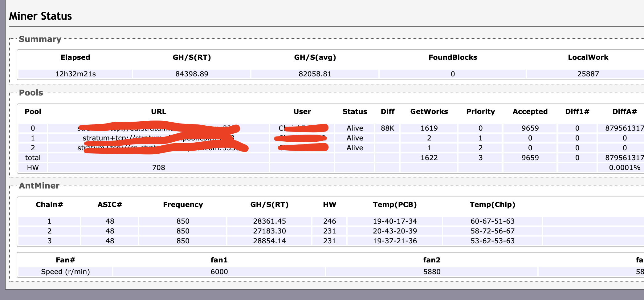
Task: Select the HW error count 708
Action: tap(159, 168)
